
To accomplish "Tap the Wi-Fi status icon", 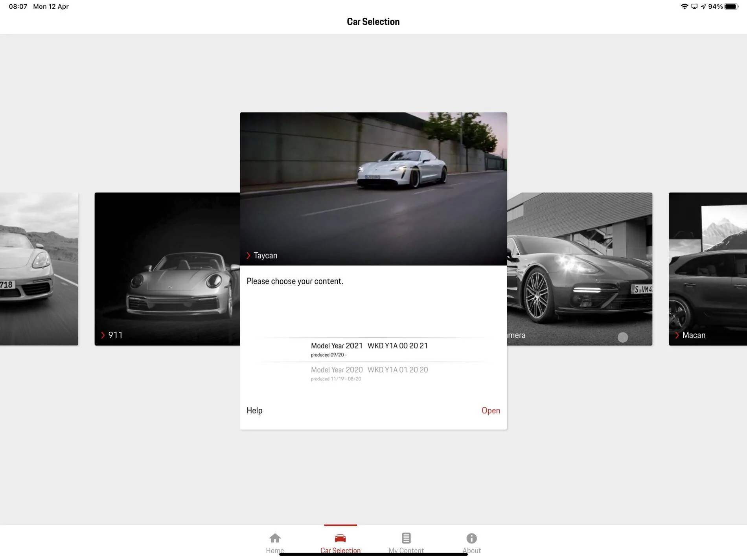I will [684, 6].
